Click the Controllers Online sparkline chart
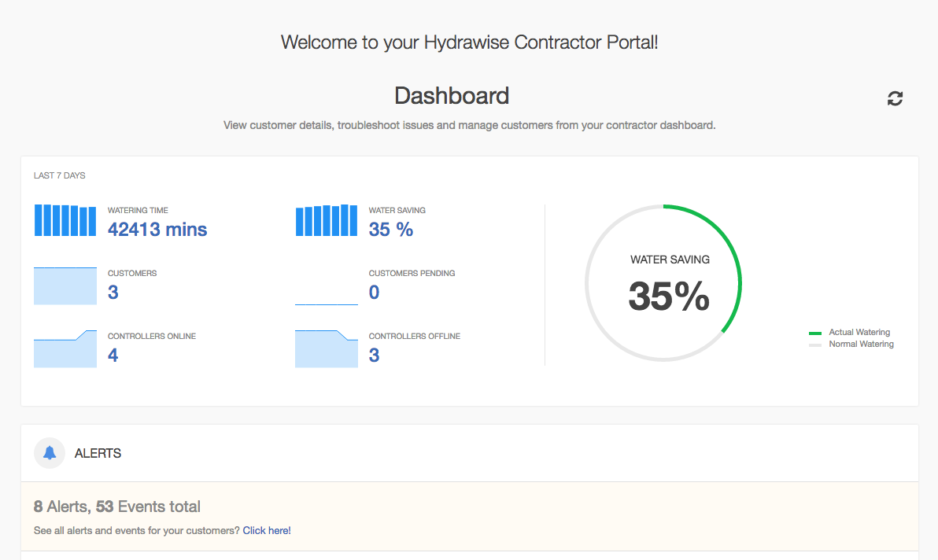The height and width of the screenshot is (560, 938). coord(65,348)
